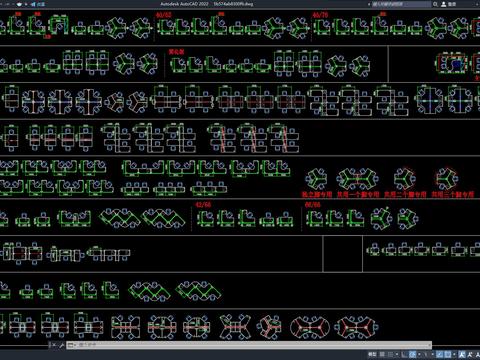Viewport: 480px width, 360px height.
Task: Toggle snap mode in status bar
Action: coord(390,354)
